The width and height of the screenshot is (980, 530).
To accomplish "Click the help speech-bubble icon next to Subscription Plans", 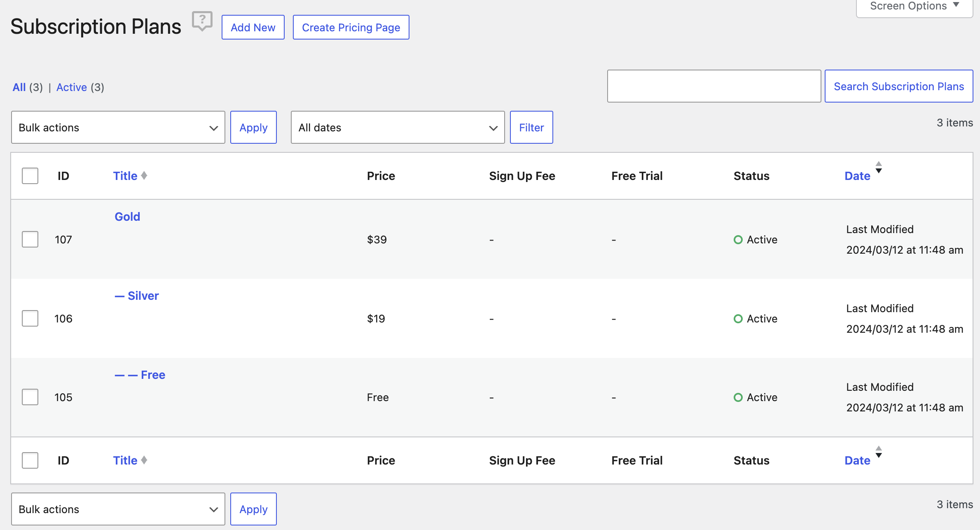I will click(x=202, y=21).
